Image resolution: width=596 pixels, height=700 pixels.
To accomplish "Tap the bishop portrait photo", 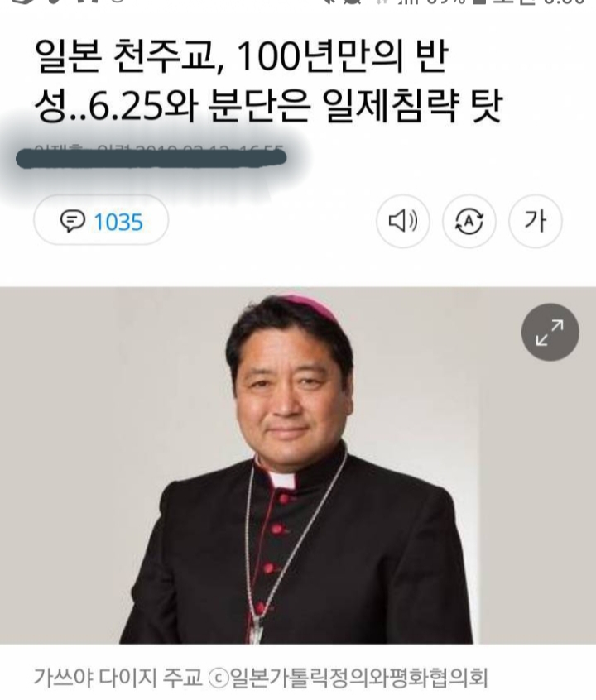I will 297,465.
